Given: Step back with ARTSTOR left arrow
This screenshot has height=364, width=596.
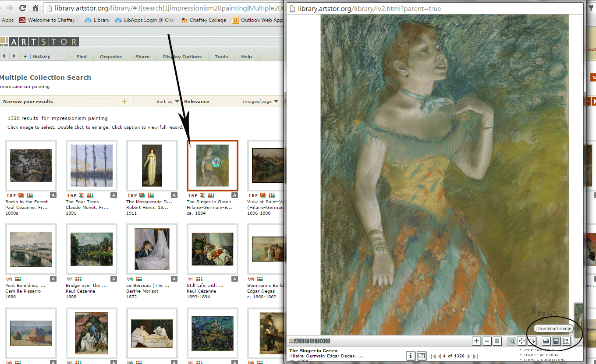Looking at the screenshot, I should point(4,56).
